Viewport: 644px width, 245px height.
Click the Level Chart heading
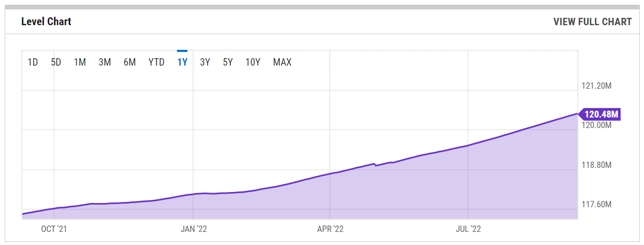point(46,22)
